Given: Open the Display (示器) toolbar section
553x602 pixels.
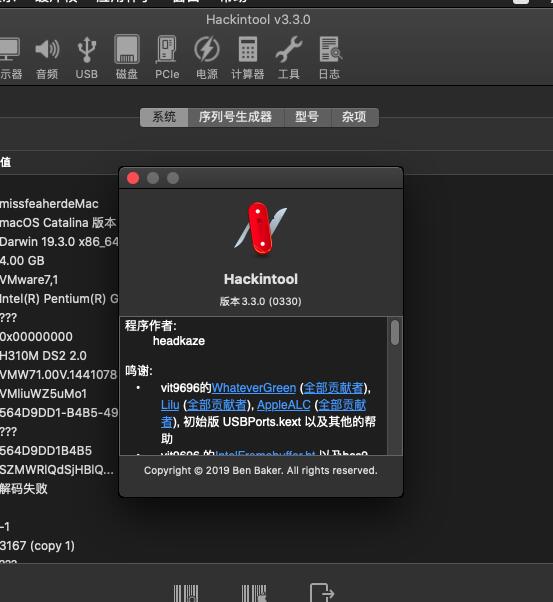Looking at the screenshot, I should point(10,58).
